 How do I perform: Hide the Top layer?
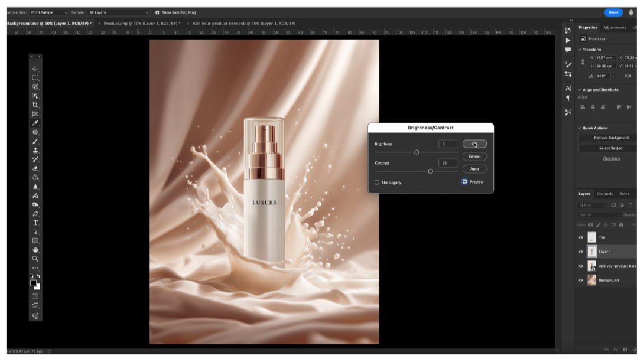click(x=581, y=237)
